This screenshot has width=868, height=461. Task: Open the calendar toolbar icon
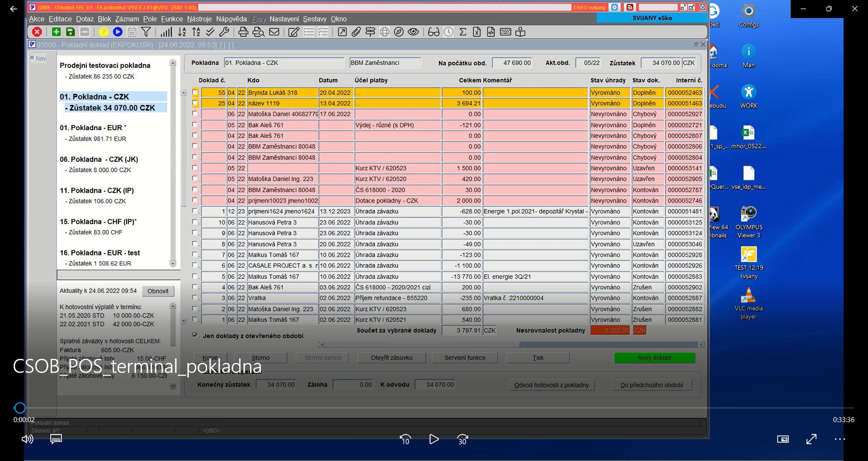[x=132, y=32]
